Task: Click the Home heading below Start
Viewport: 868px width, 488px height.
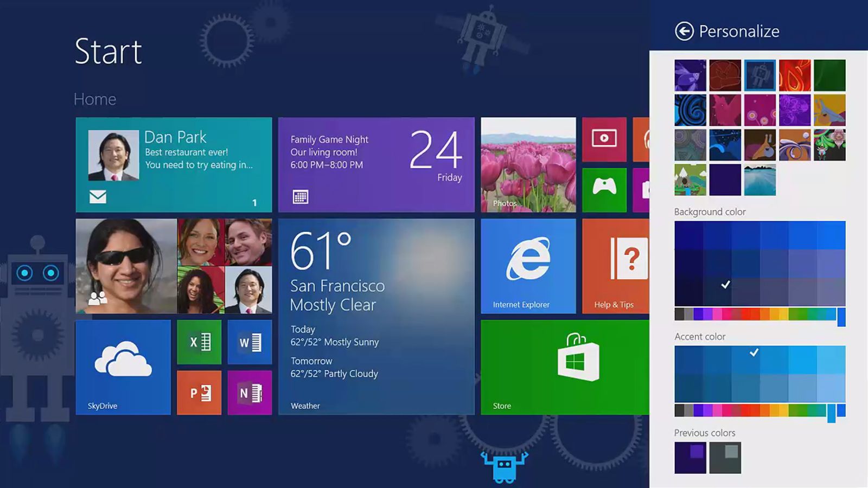Action: tap(95, 99)
